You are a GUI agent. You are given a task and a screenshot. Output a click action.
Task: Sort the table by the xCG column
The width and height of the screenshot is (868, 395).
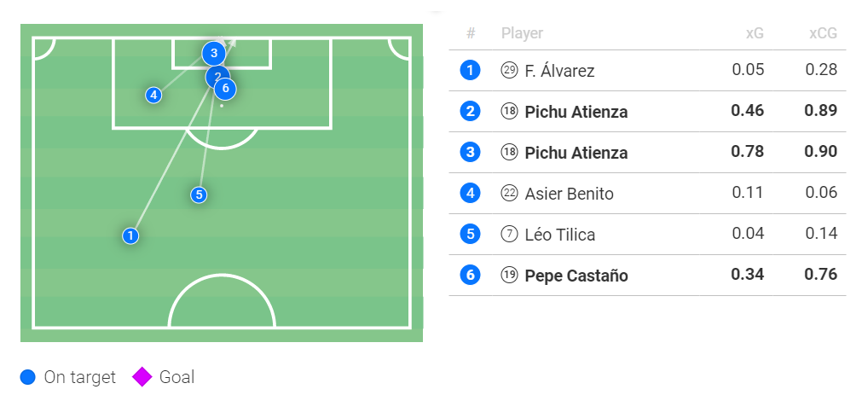point(822,33)
